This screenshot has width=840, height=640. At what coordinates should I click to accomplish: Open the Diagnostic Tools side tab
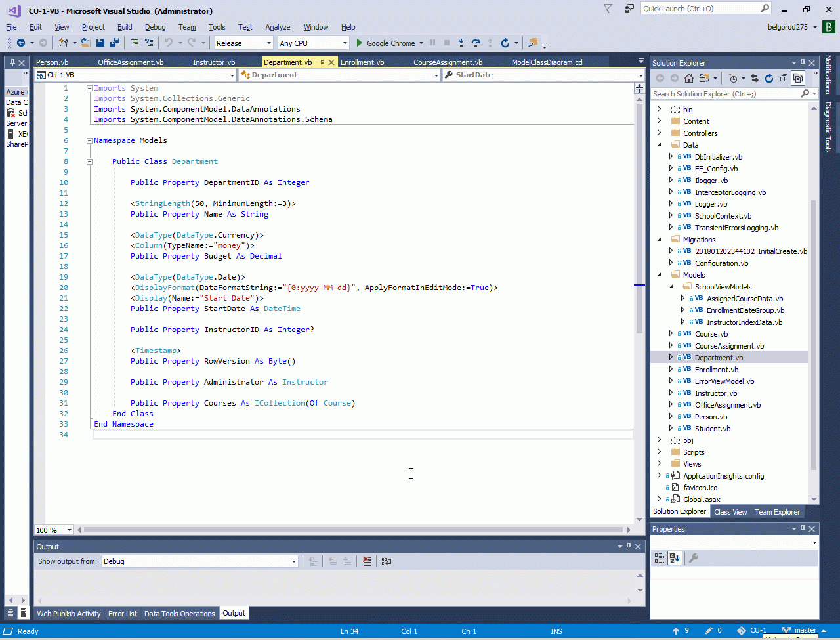(828, 127)
